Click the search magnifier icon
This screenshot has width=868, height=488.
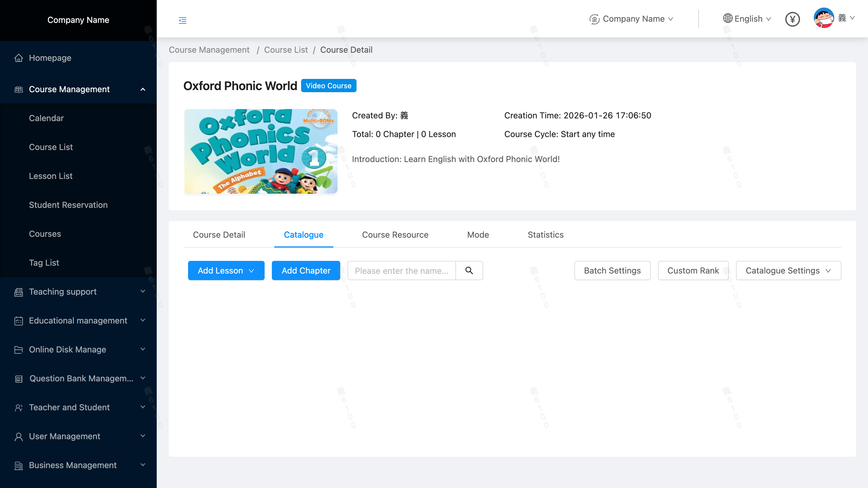point(469,271)
